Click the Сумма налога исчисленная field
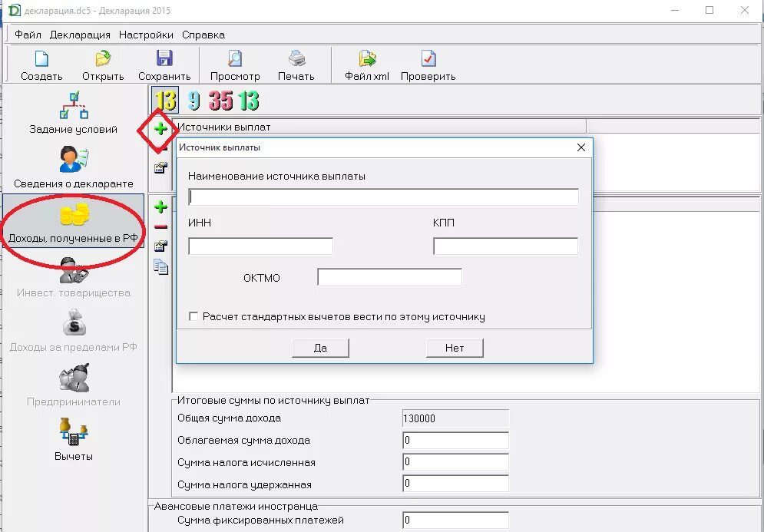 pos(455,462)
